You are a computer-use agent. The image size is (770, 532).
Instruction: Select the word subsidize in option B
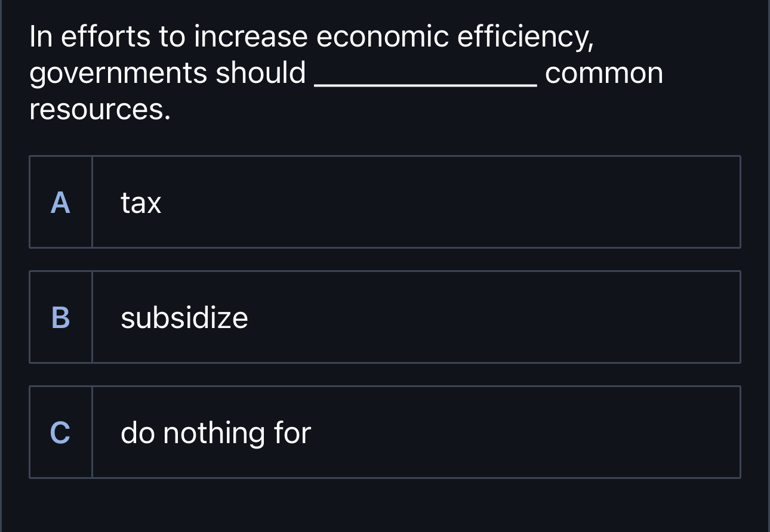tap(184, 318)
